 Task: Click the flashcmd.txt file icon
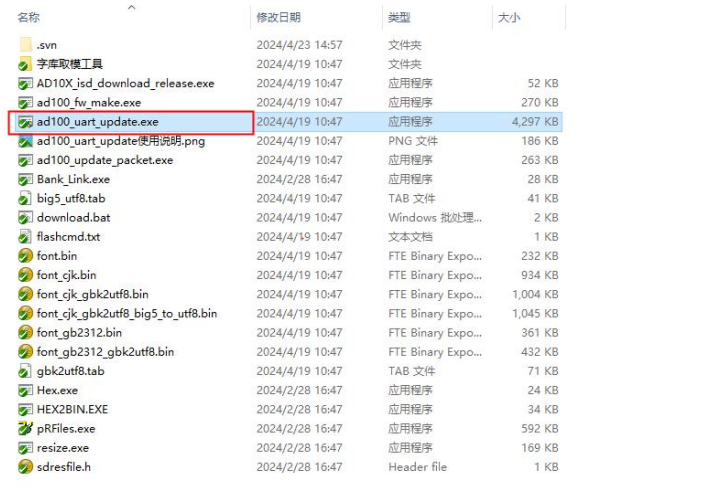pyautogui.click(x=25, y=237)
